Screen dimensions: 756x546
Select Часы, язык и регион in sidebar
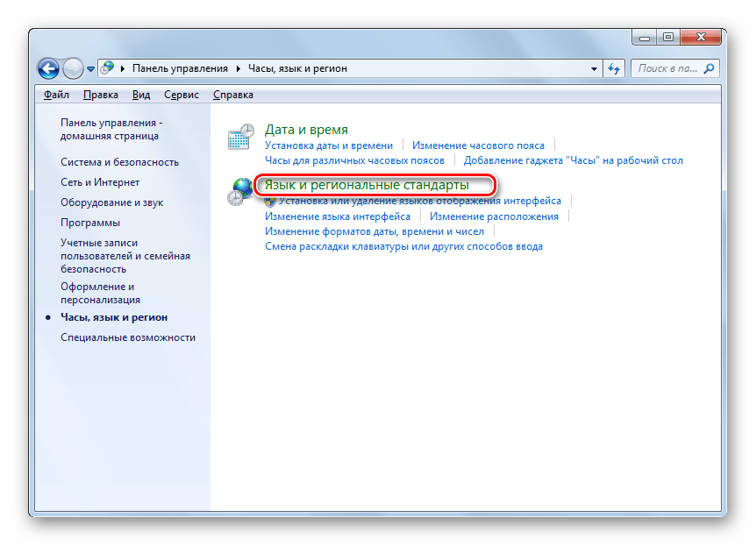[x=114, y=317]
